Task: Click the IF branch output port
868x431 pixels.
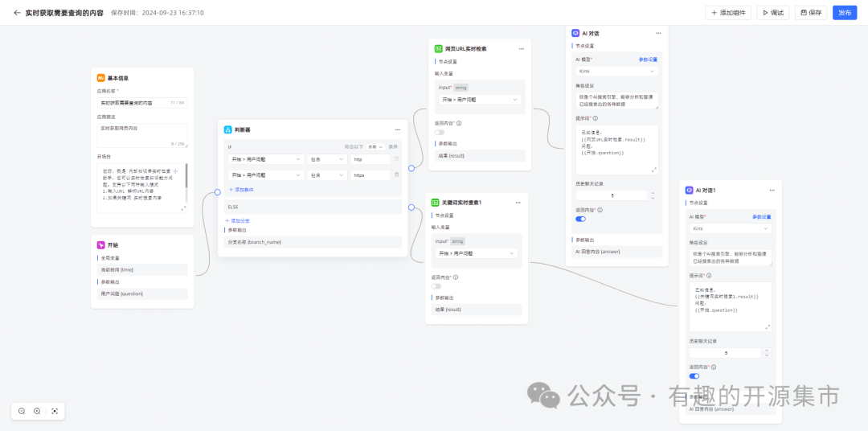Action: point(411,168)
